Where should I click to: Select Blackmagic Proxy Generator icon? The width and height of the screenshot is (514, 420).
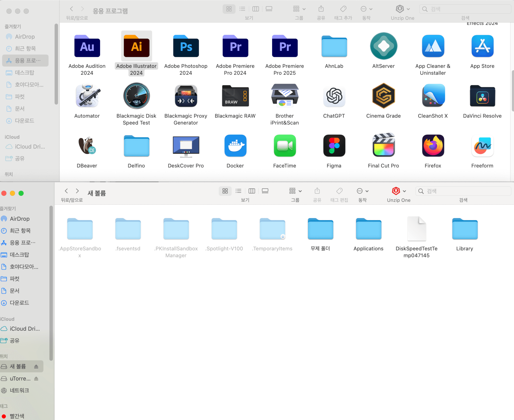(186, 96)
